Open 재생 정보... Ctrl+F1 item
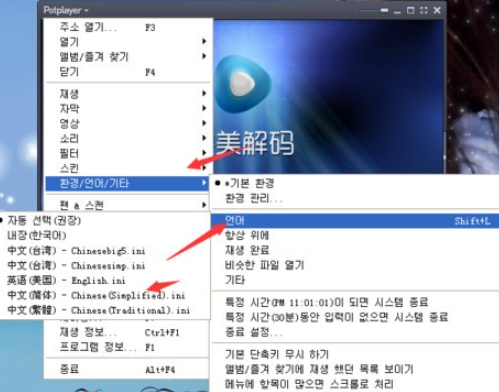 click(127, 332)
